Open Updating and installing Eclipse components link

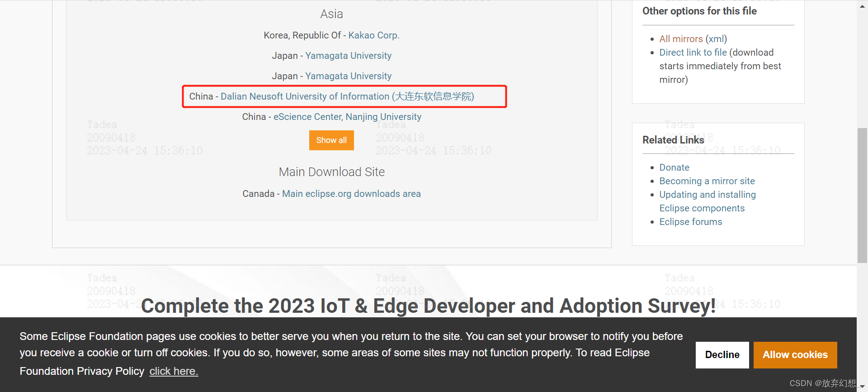click(x=708, y=201)
